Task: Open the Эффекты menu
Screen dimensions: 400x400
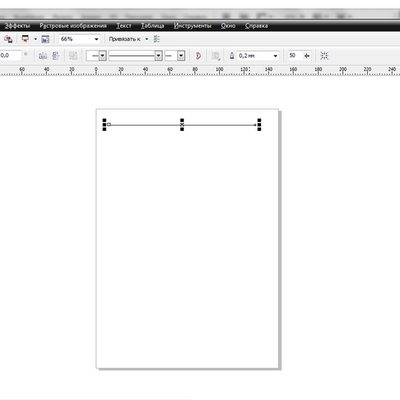Action: (17, 26)
